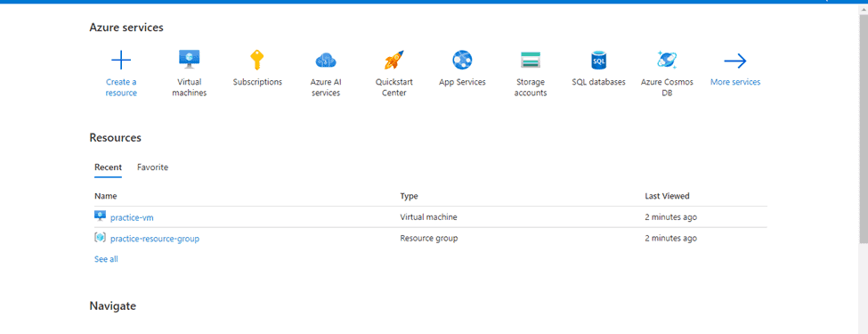The image size is (868, 334).
Task: Click the Storage accounts label
Action: (x=531, y=87)
